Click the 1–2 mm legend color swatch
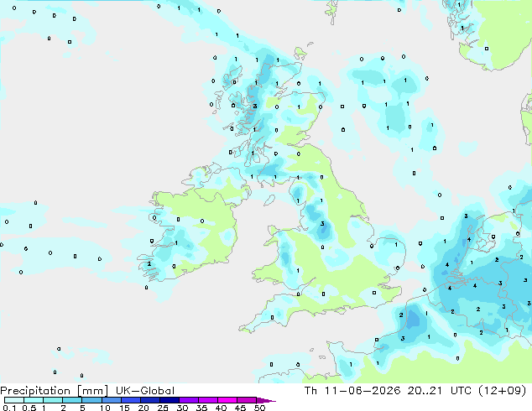This screenshot has height=411, width=532. point(53,400)
